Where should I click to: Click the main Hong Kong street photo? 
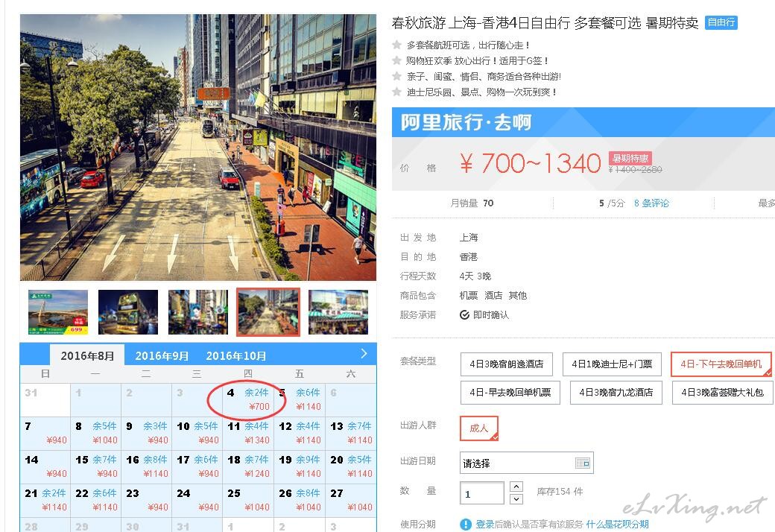point(198,148)
